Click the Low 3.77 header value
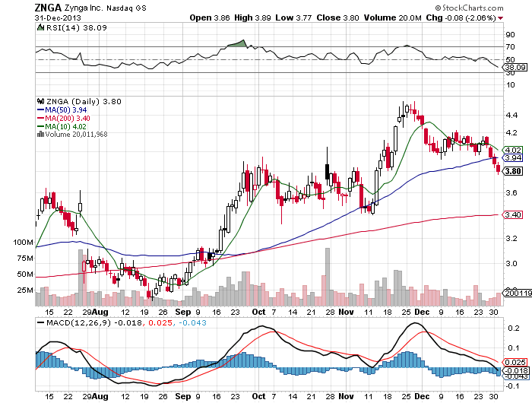This screenshot has height=403, width=532. click(x=293, y=17)
